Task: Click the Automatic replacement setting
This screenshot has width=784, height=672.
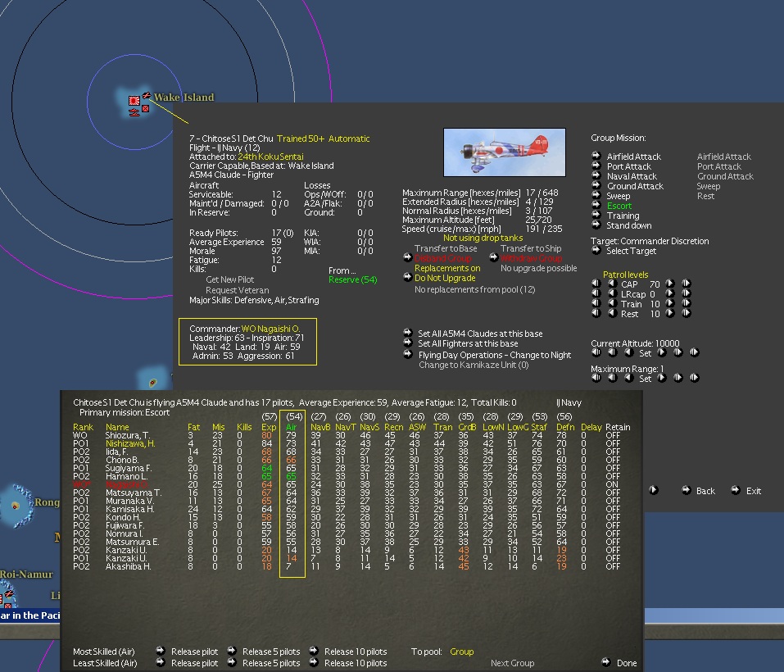Action: (x=349, y=138)
